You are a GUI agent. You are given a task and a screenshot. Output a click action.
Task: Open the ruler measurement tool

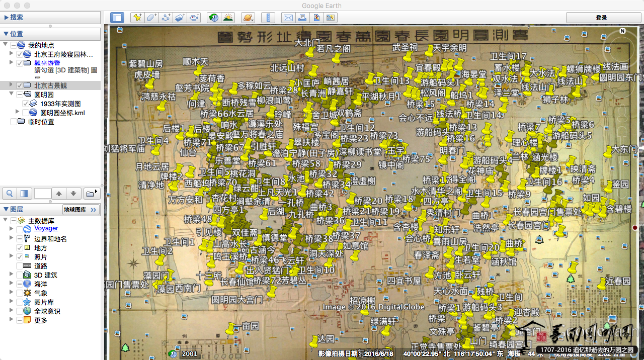click(268, 18)
